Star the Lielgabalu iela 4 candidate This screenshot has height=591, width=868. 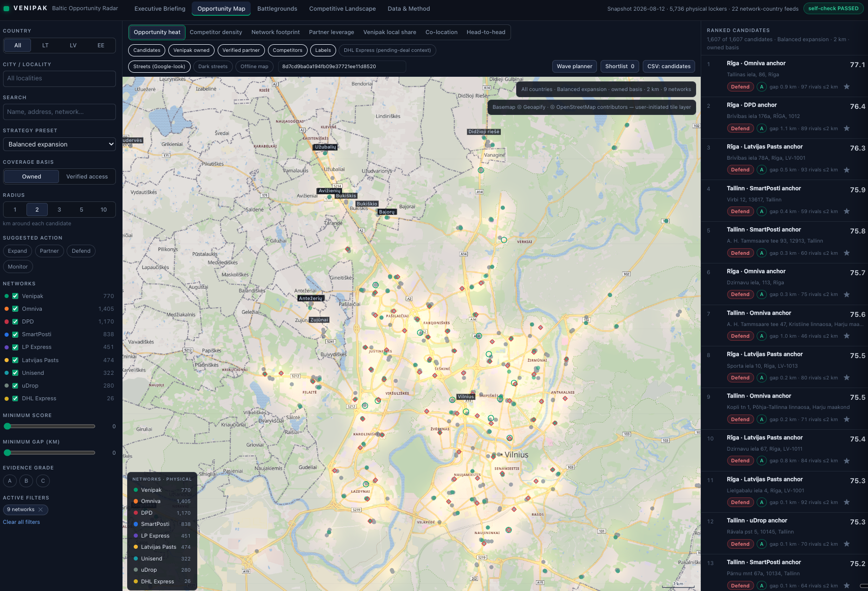(847, 503)
